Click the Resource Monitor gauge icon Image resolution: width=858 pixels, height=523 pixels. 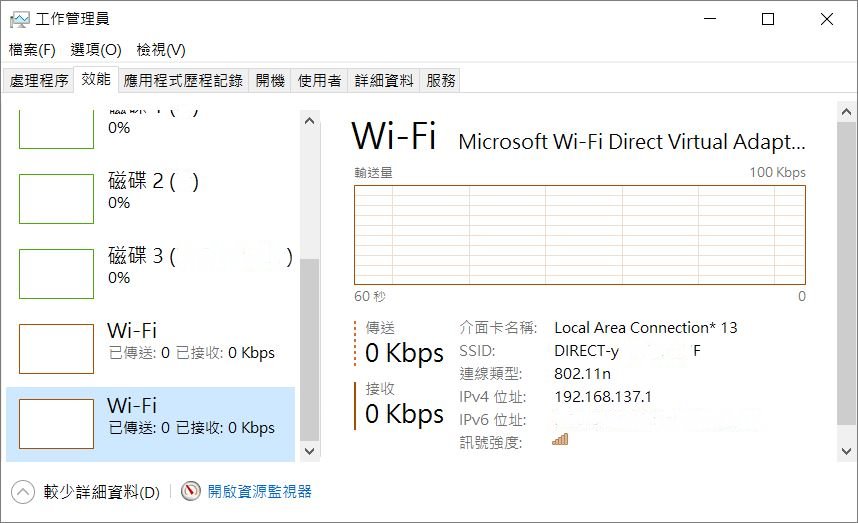tap(190, 491)
